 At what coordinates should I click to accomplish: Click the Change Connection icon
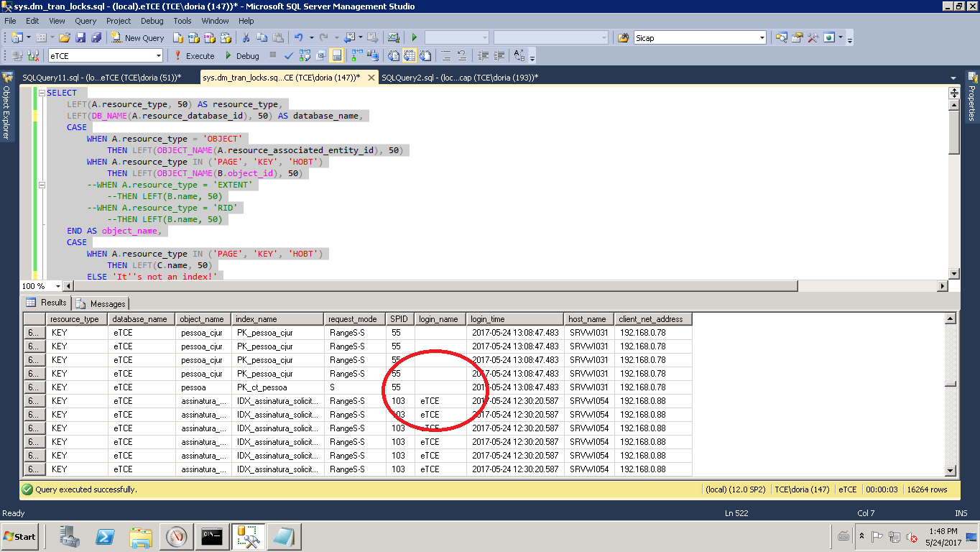[x=34, y=55]
